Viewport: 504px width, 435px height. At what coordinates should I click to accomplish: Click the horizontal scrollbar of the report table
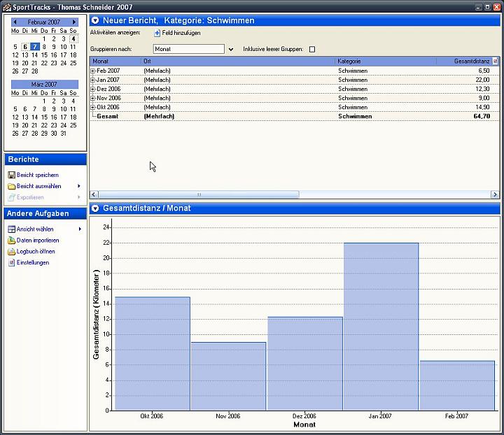click(198, 194)
